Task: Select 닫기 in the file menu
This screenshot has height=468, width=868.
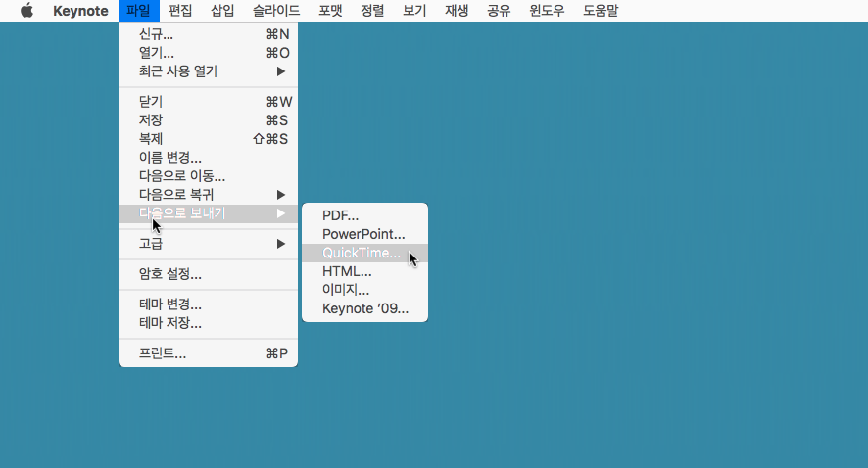Action: point(208,102)
